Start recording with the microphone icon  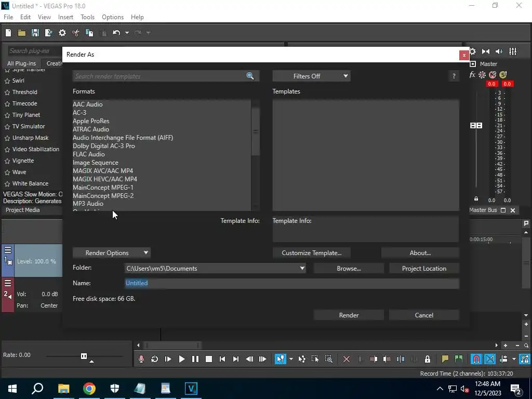pyautogui.click(x=141, y=359)
